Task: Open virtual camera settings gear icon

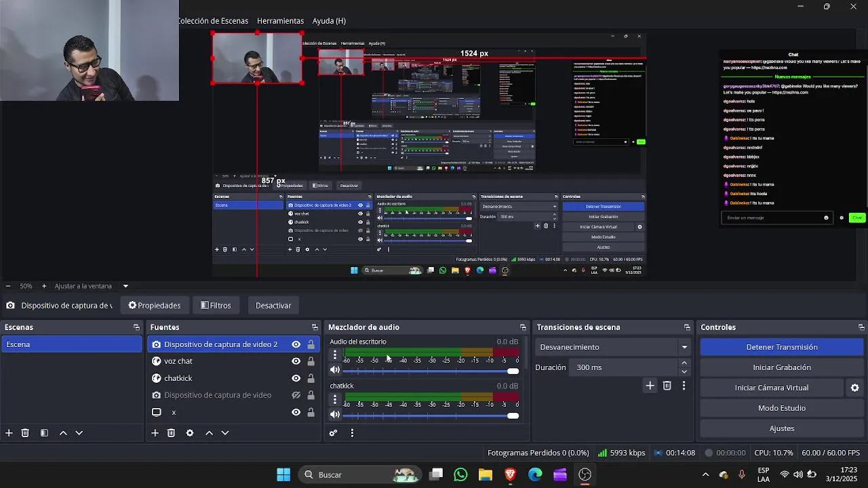Action: 854,388
